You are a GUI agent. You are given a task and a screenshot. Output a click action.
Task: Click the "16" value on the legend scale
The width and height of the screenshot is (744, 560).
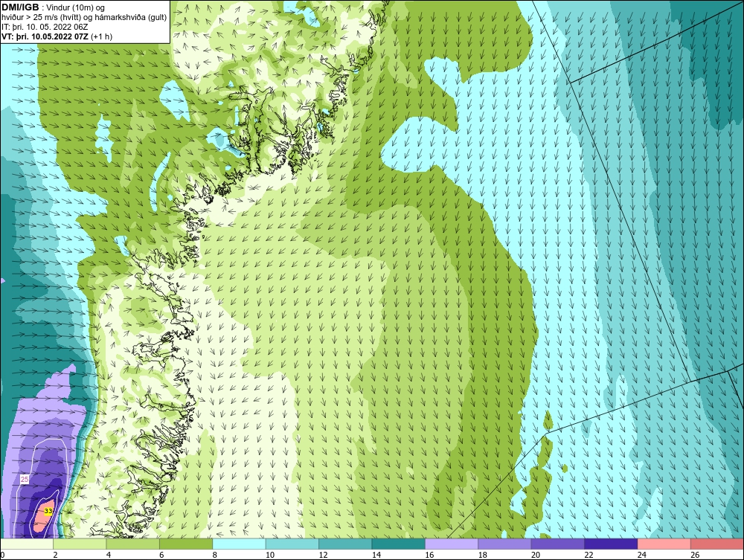429,555
